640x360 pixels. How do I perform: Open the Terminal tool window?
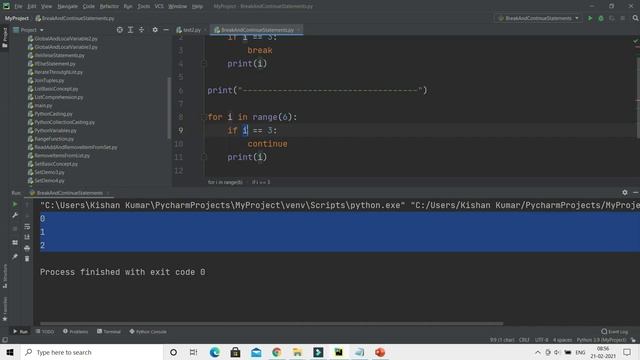(109, 331)
